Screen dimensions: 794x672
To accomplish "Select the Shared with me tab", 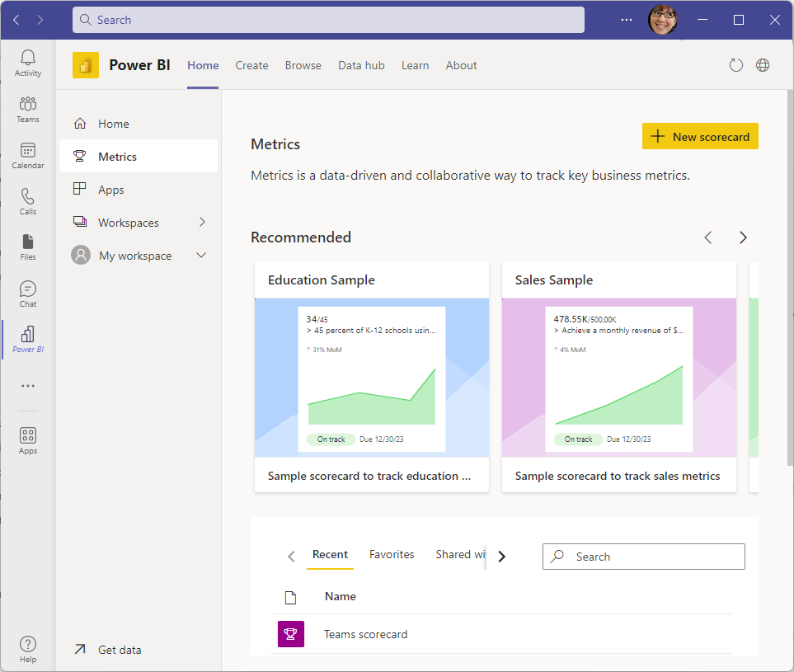I will (460, 555).
